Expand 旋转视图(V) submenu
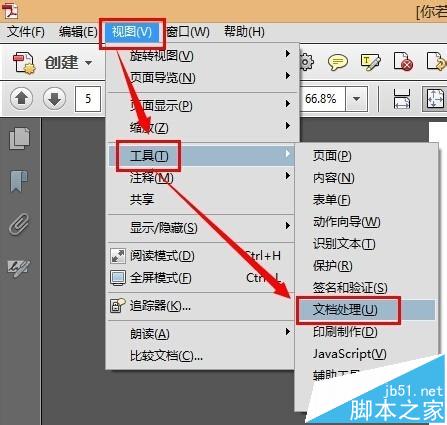The height and width of the screenshot is (425, 447). [x=201, y=55]
